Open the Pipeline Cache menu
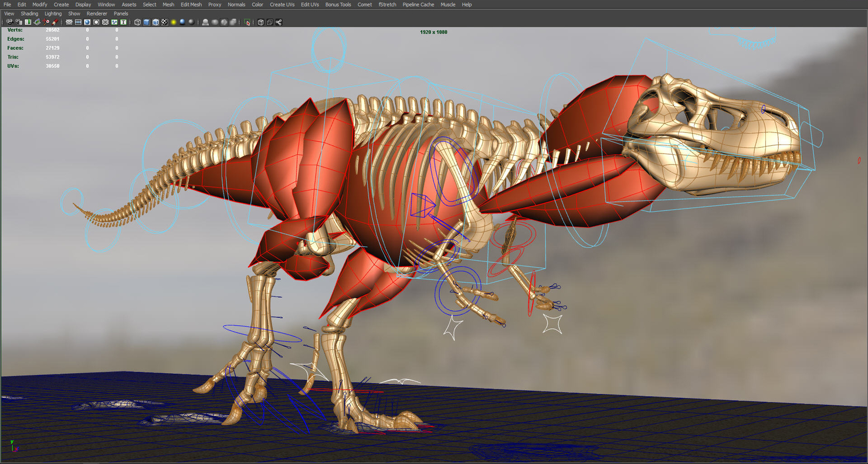Screen dimensions: 868x464 (x=418, y=5)
